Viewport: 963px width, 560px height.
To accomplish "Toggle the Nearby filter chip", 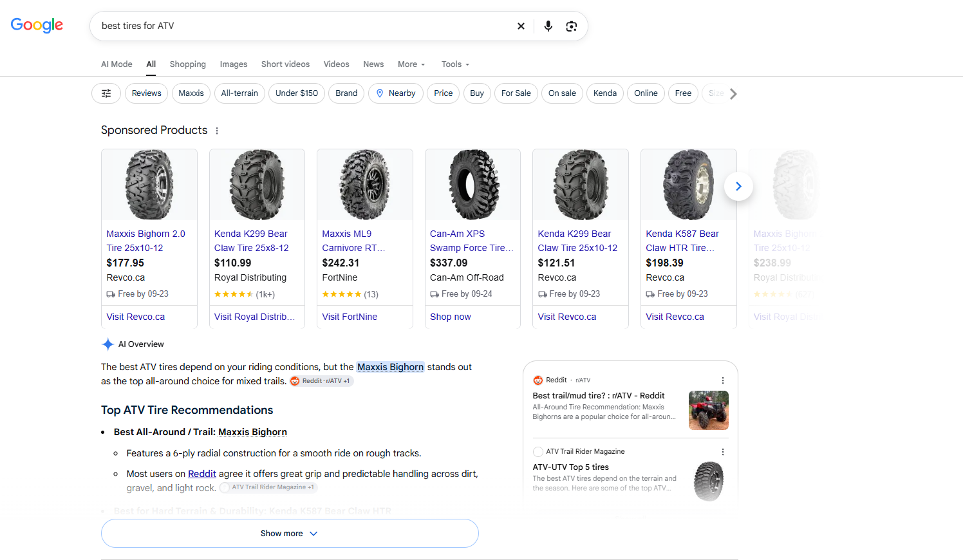I will pos(396,93).
